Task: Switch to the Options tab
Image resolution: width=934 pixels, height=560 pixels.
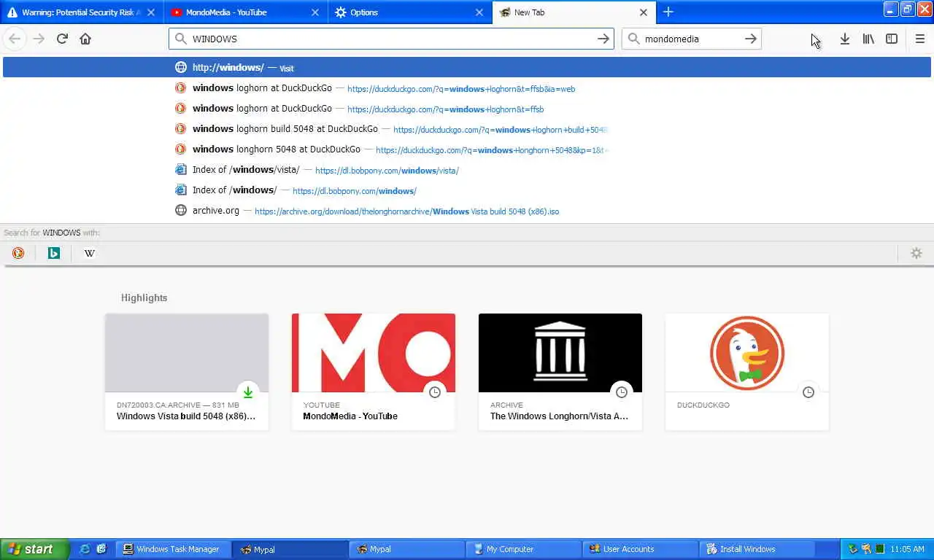Action: coord(410,12)
